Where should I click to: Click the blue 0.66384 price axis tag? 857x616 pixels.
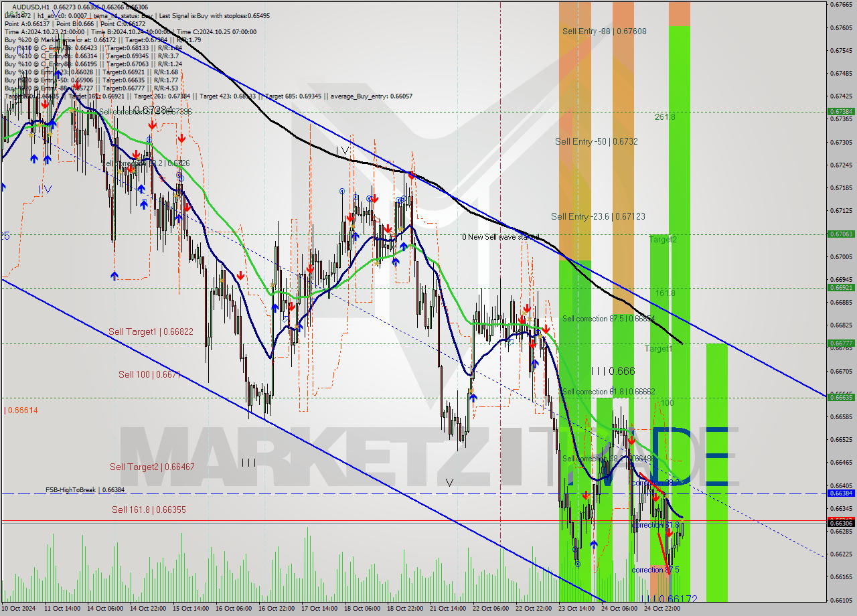(841, 493)
